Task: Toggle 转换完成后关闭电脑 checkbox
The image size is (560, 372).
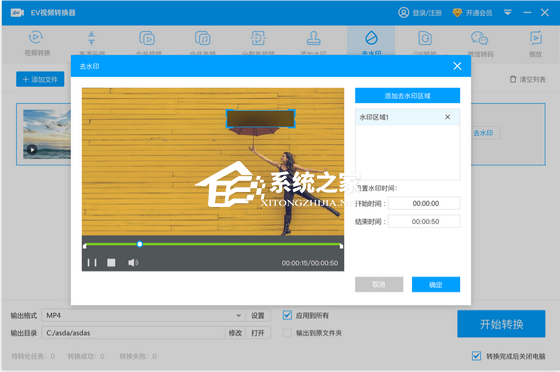Action: coord(476,356)
